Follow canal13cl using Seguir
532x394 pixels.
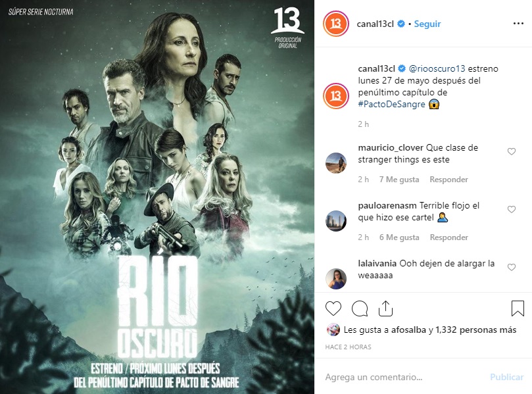(x=427, y=24)
